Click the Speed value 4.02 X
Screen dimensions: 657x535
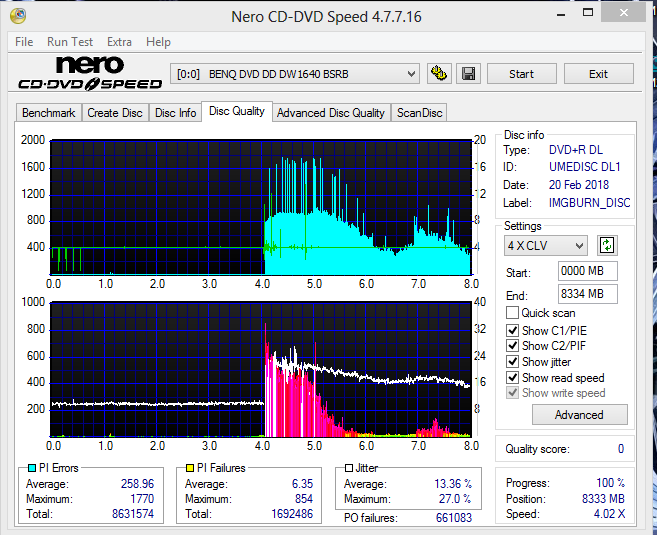click(609, 514)
